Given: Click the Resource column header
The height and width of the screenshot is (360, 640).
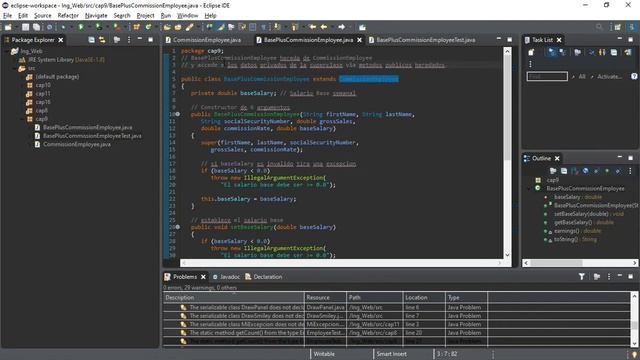Looking at the screenshot, I should (x=326, y=298).
